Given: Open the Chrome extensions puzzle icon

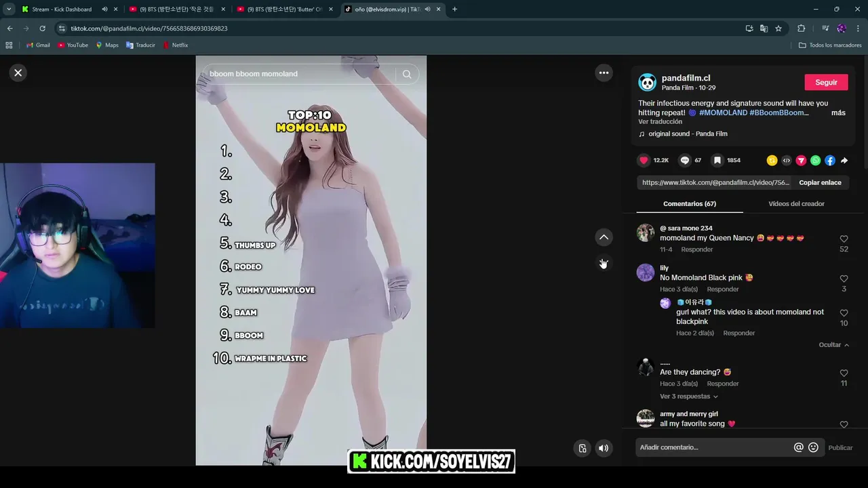Looking at the screenshot, I should [x=802, y=28].
